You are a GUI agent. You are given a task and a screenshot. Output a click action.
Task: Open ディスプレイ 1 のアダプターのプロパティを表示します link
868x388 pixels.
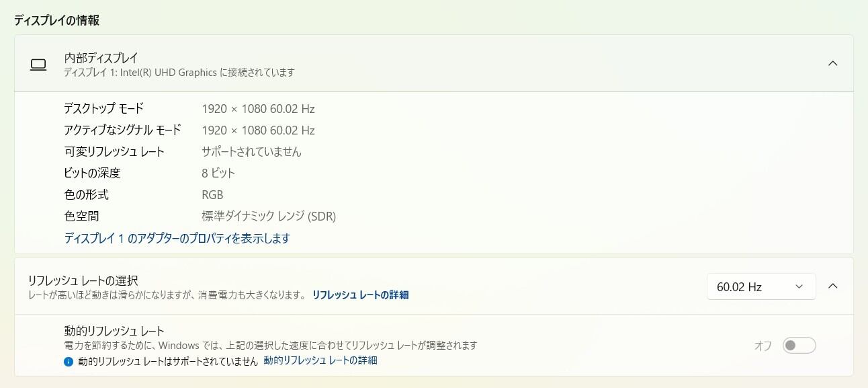(x=177, y=238)
